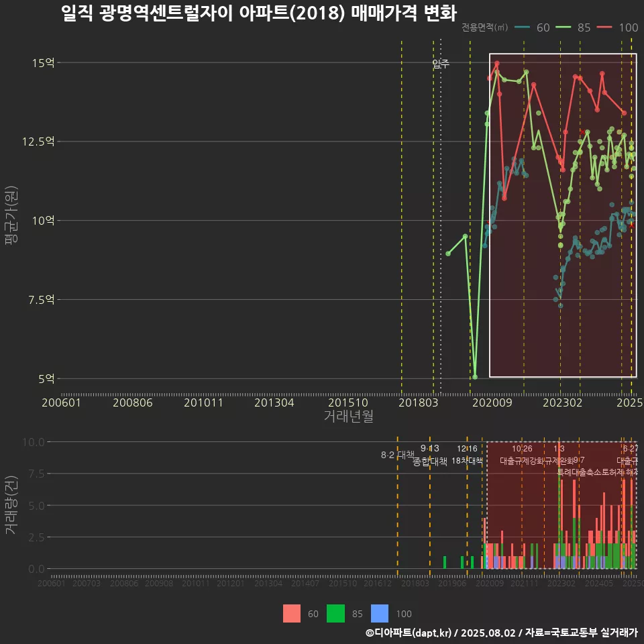Click the 201803 label on price chart axis

click(x=418, y=402)
